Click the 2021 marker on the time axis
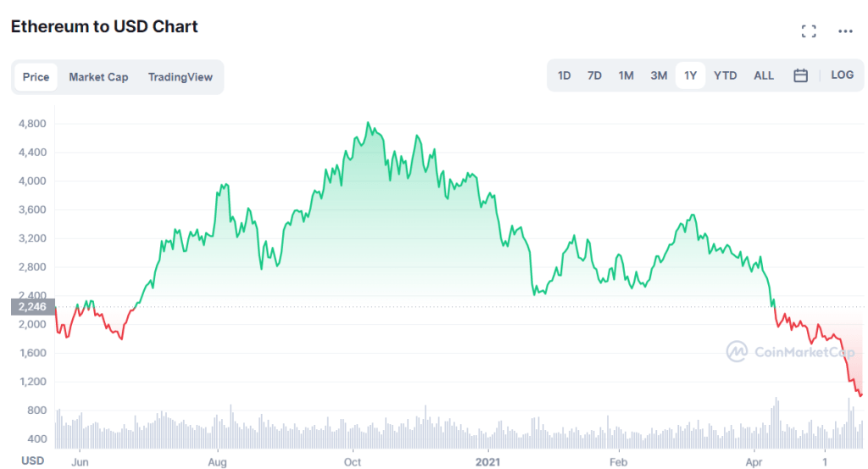The height and width of the screenshot is (469, 868). click(490, 461)
